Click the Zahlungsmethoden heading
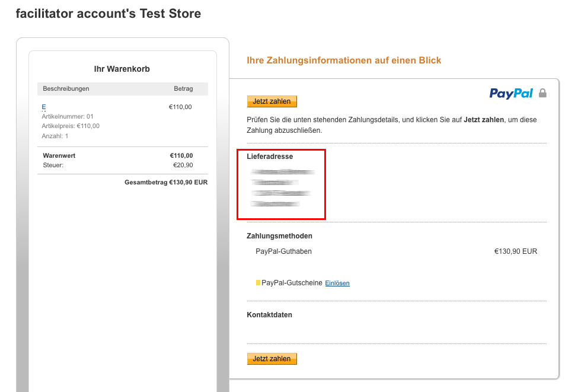This screenshot has width=578, height=392. (x=279, y=236)
